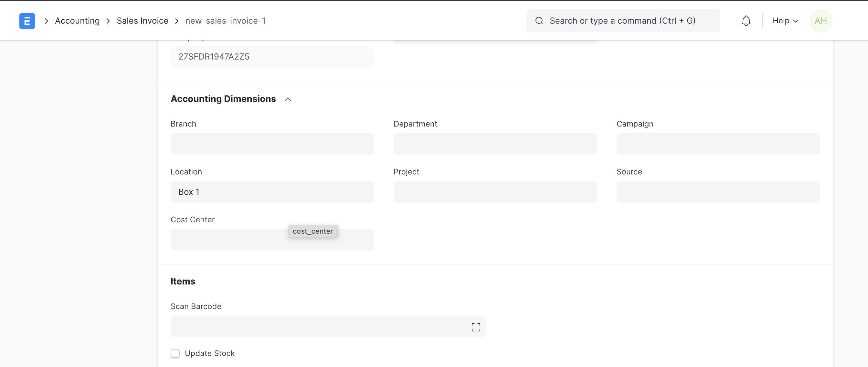Collapse the Accounting Dimensions section
The height and width of the screenshot is (367, 868).
pyautogui.click(x=287, y=99)
